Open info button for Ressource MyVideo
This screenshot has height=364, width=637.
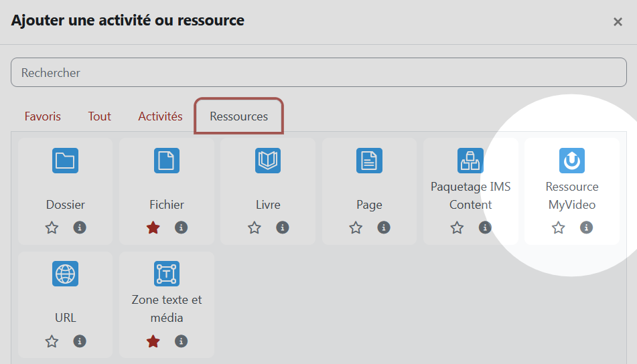click(586, 227)
